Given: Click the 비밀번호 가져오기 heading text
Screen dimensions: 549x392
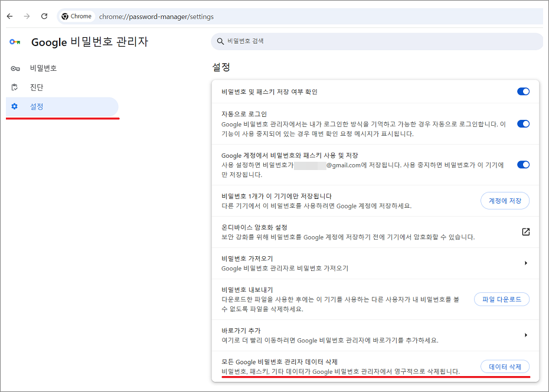Looking at the screenshot, I should pos(247,259).
